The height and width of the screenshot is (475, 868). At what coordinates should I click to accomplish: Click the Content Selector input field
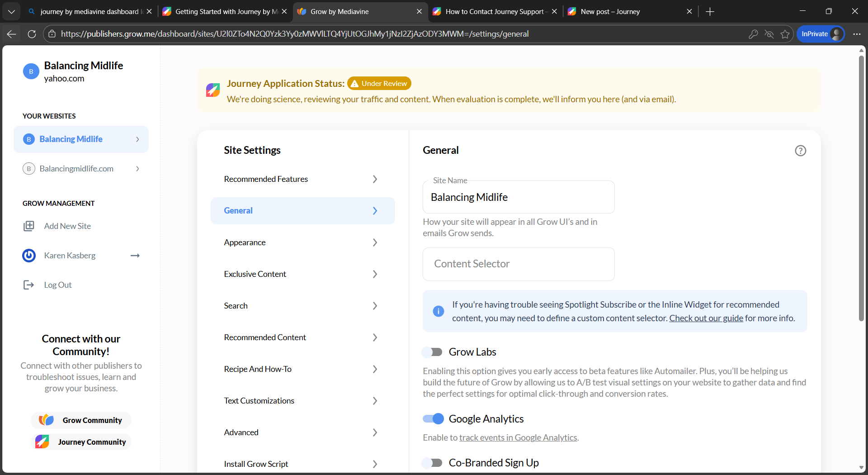[x=518, y=264]
